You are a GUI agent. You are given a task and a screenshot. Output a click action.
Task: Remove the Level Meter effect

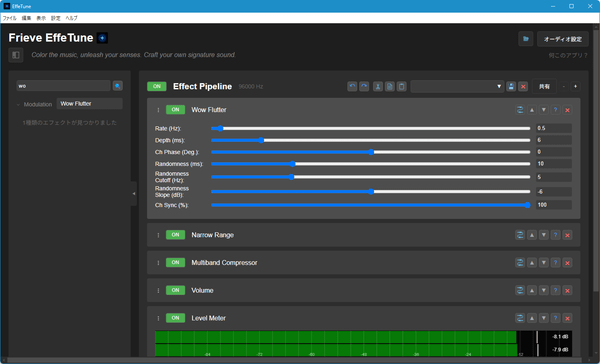click(x=567, y=318)
